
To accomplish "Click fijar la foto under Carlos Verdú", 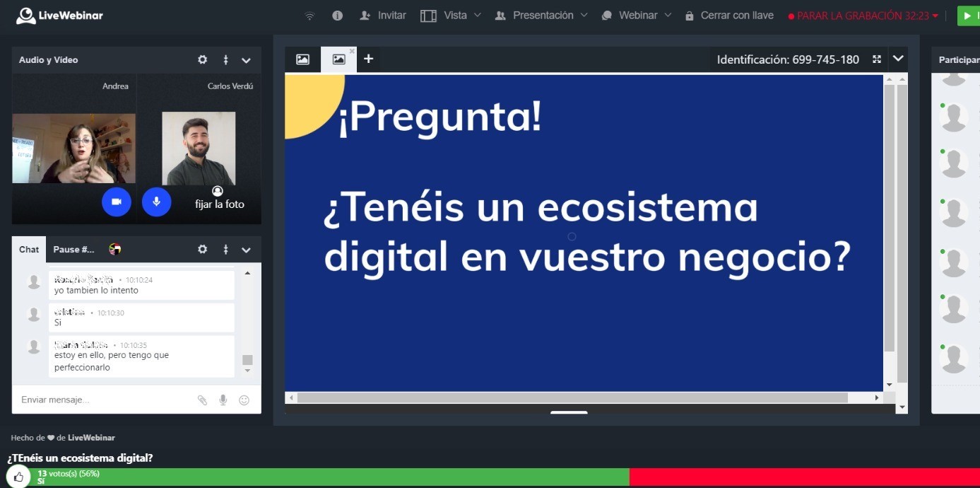I will [x=219, y=204].
